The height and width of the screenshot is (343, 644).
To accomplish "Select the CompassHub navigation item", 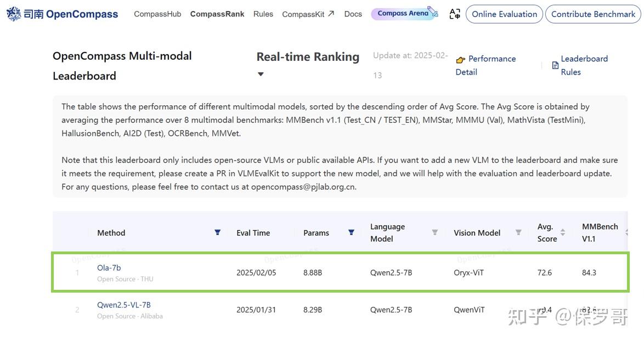I will [157, 14].
